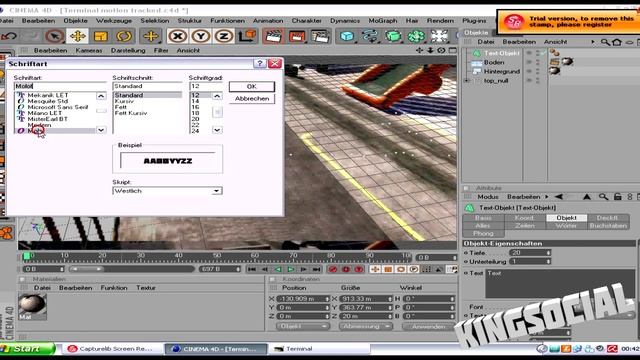Open the NURBS generator icon

click(x=393, y=36)
